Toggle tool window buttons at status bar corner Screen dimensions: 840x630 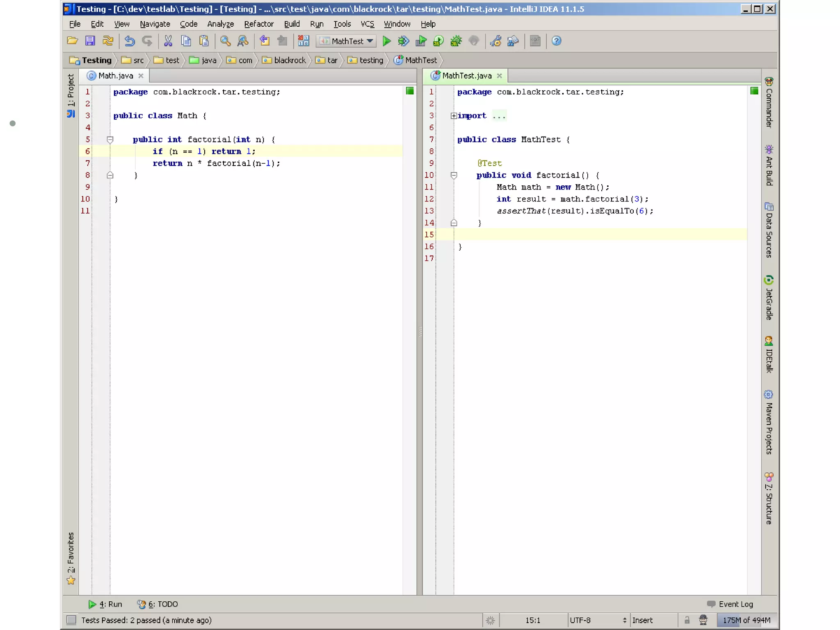pos(71,620)
